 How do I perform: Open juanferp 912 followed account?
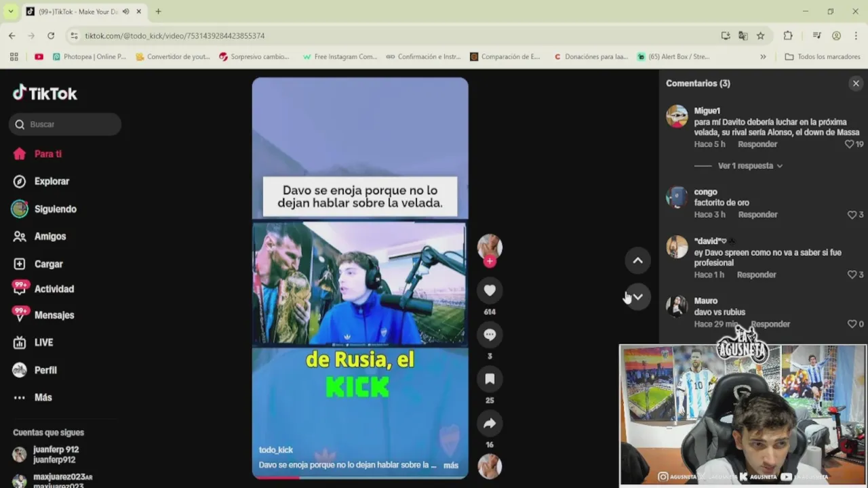[46, 454]
